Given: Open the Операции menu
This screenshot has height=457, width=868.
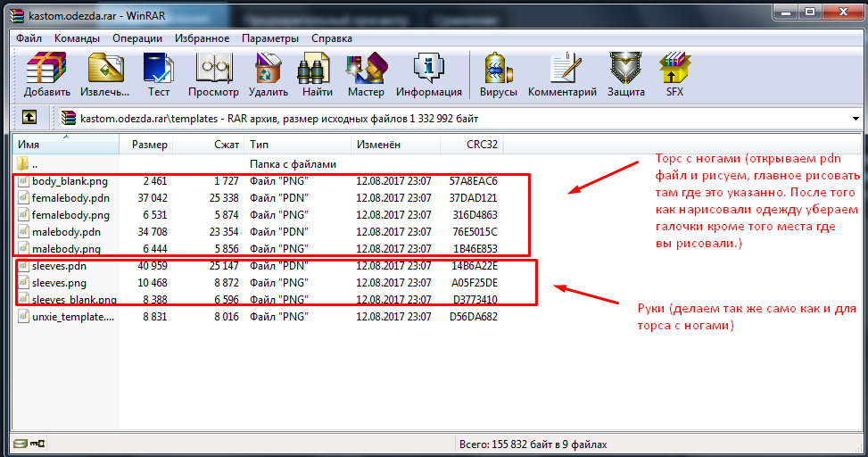Looking at the screenshot, I should click(137, 38).
